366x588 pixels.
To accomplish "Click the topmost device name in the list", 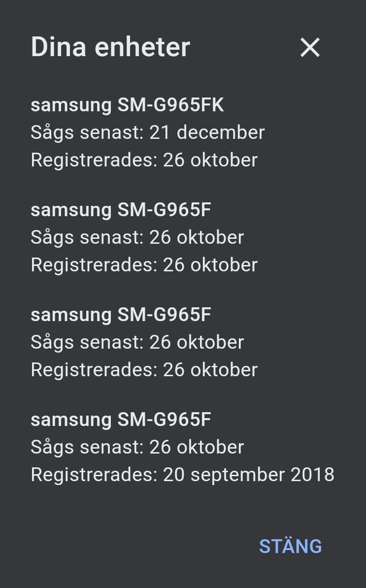I will pyautogui.click(x=128, y=104).
